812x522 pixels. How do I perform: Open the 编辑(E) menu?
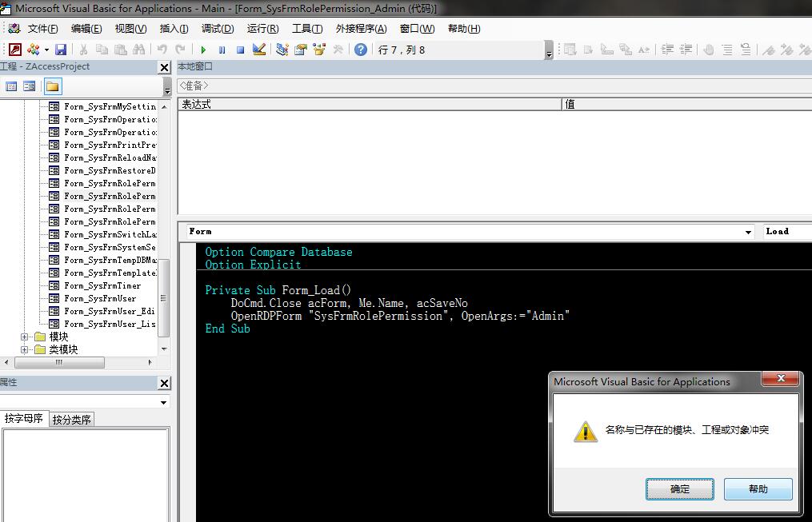click(86, 29)
